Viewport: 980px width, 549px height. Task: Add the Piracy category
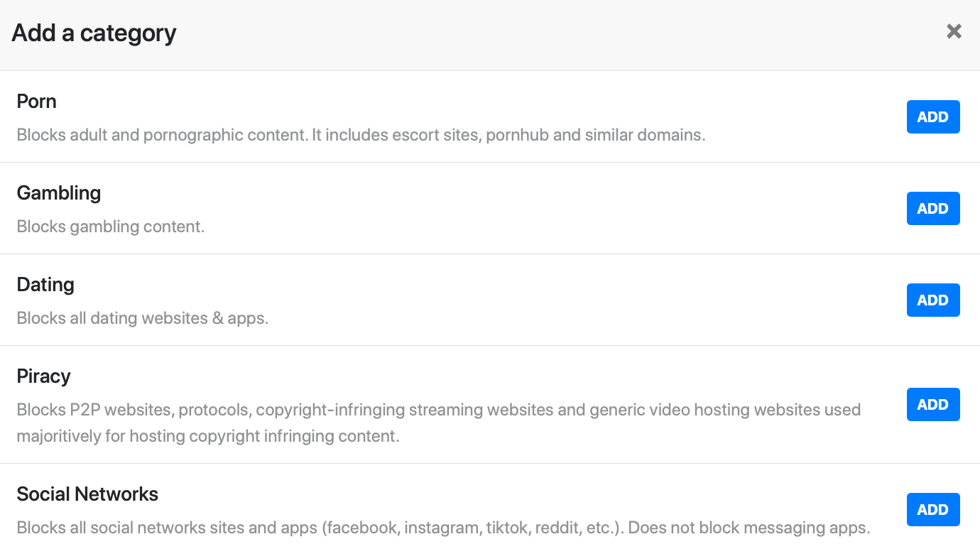[x=933, y=405]
